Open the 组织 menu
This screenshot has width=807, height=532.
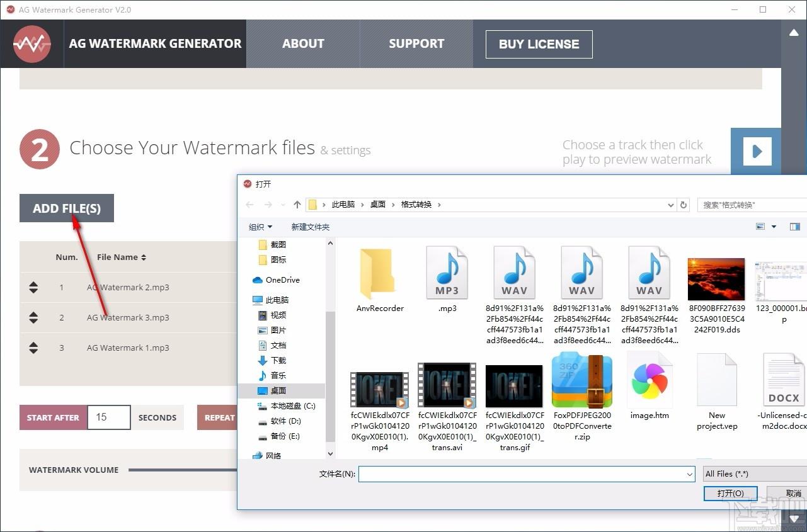260,227
